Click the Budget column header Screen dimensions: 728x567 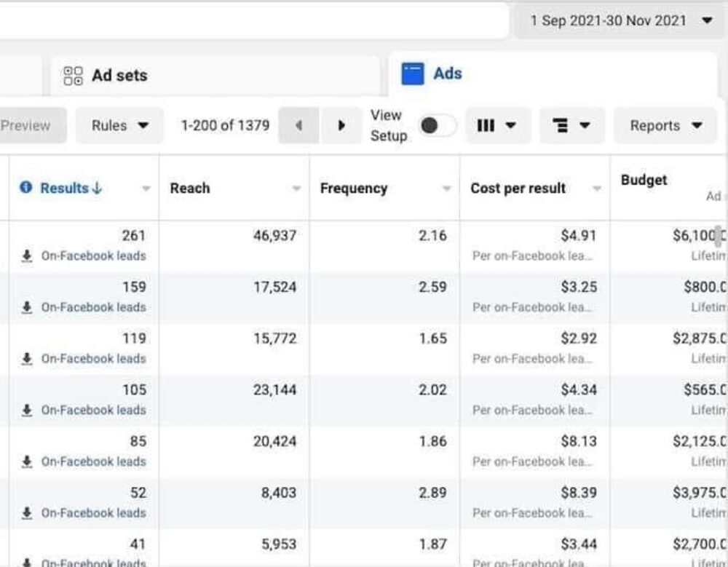[x=644, y=180]
